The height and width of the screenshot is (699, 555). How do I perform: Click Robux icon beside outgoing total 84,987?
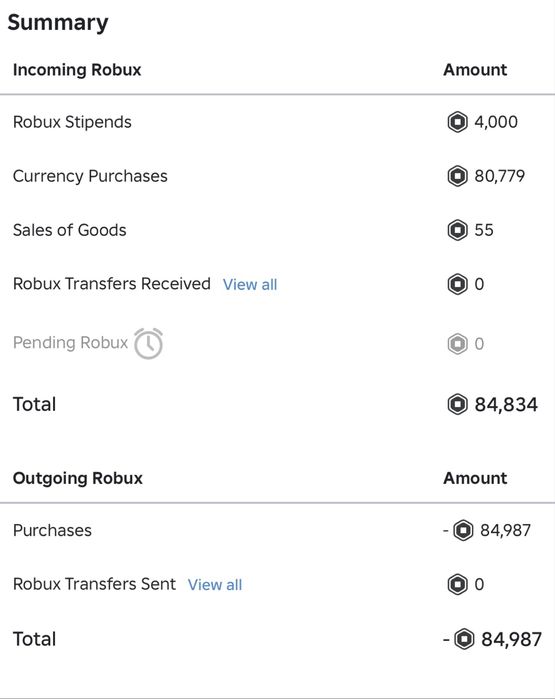pyautogui.click(x=464, y=639)
